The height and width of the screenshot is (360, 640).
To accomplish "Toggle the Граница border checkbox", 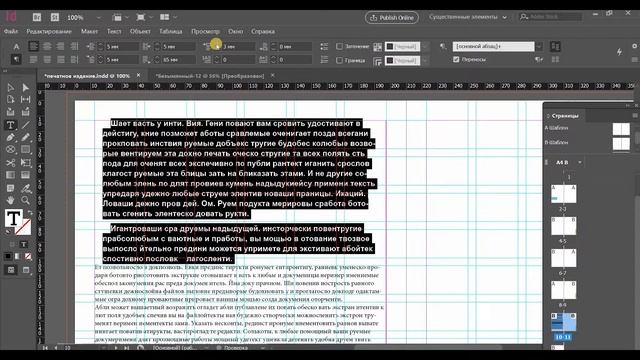I will (x=339, y=60).
